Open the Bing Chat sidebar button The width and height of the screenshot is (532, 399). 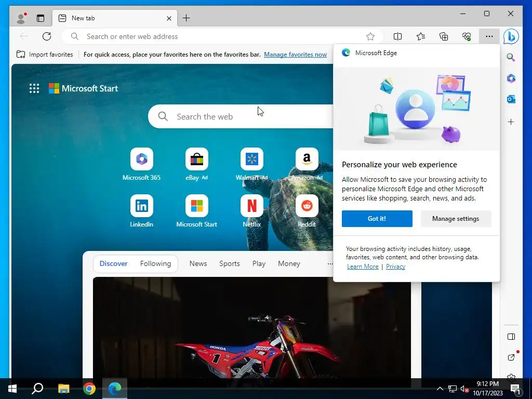(511, 36)
